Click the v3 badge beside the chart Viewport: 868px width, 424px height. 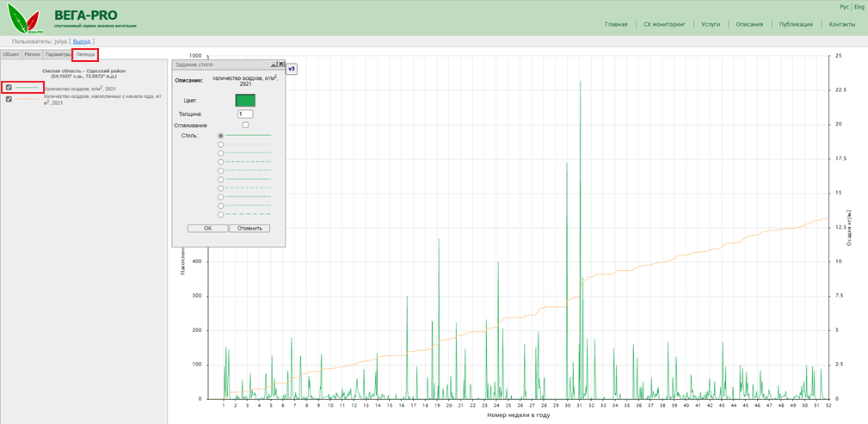point(292,69)
